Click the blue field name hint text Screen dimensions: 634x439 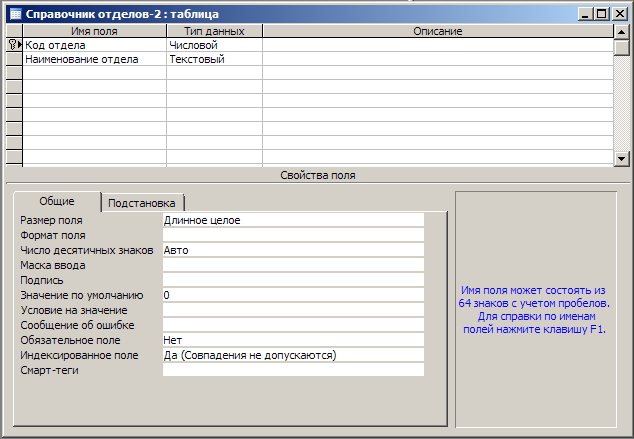click(534, 310)
